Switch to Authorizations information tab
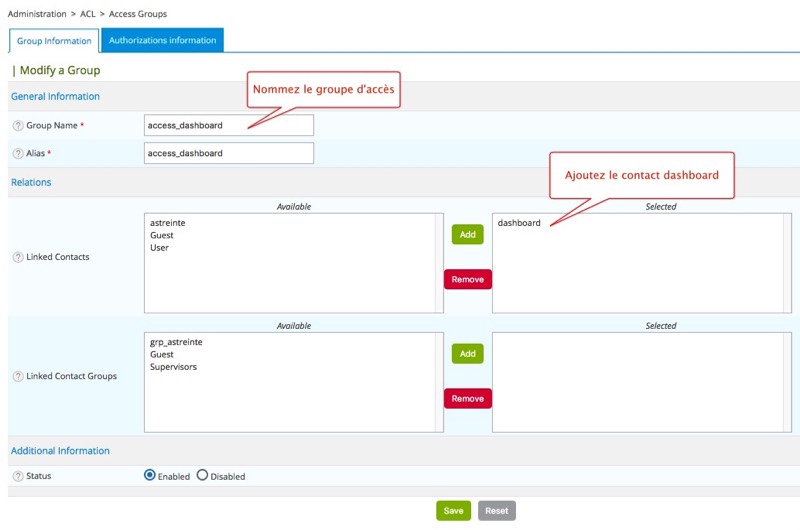The image size is (800, 530). (162, 40)
